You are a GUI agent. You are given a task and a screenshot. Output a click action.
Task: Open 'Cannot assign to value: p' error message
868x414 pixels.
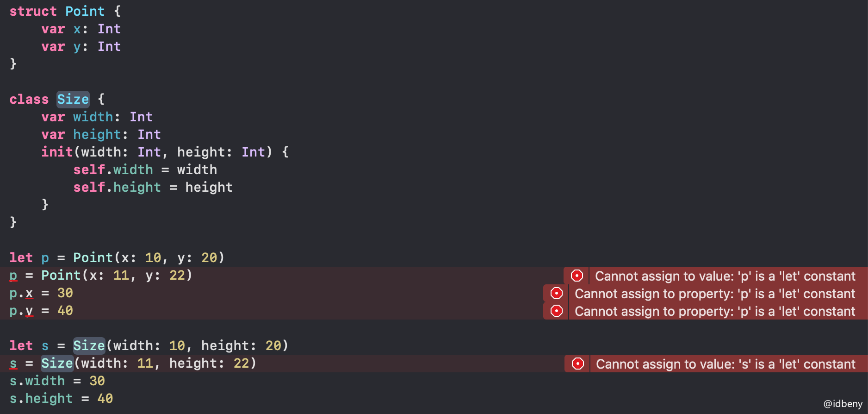tap(725, 276)
